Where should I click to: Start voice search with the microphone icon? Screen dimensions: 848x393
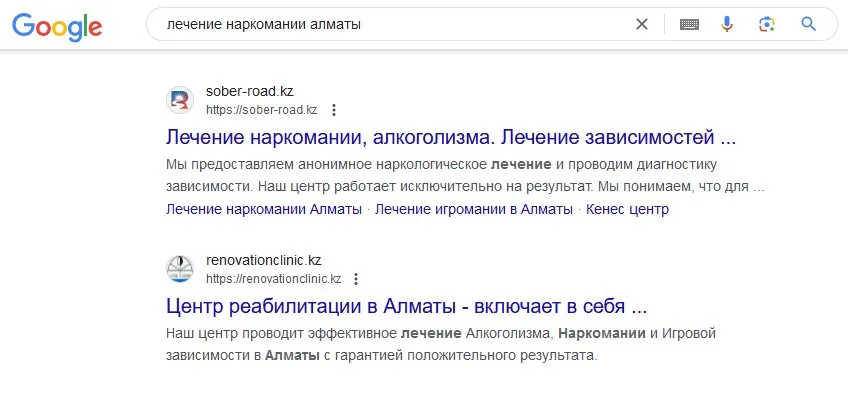(x=727, y=24)
